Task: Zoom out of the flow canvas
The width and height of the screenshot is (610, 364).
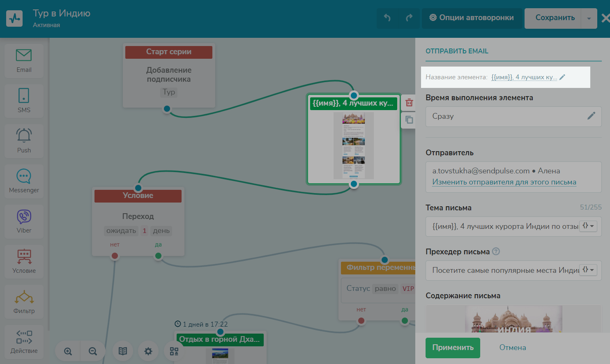Action: (x=93, y=351)
